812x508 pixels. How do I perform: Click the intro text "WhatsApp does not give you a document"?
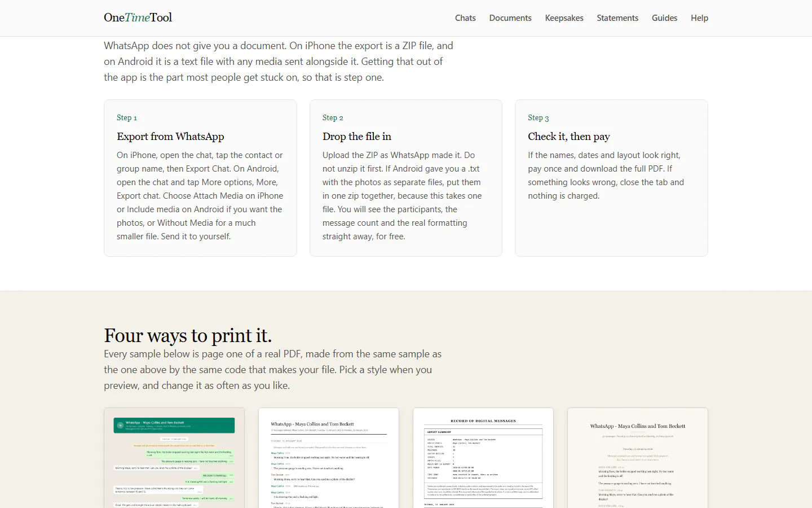click(279, 62)
